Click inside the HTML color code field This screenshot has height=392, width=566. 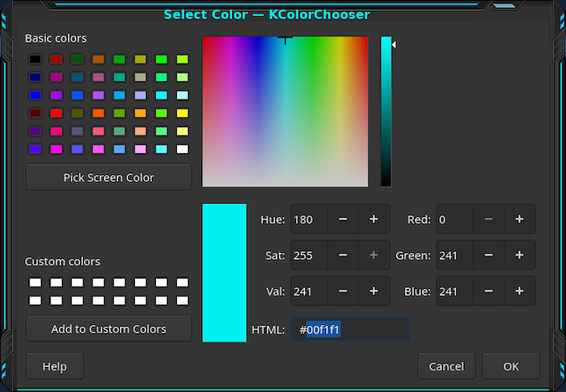coord(350,330)
